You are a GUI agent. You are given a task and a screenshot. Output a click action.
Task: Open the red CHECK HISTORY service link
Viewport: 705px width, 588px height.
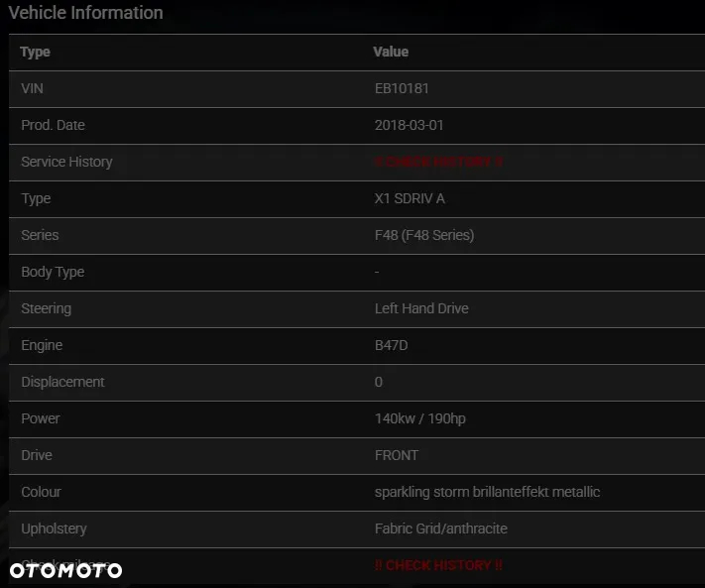tap(438, 162)
